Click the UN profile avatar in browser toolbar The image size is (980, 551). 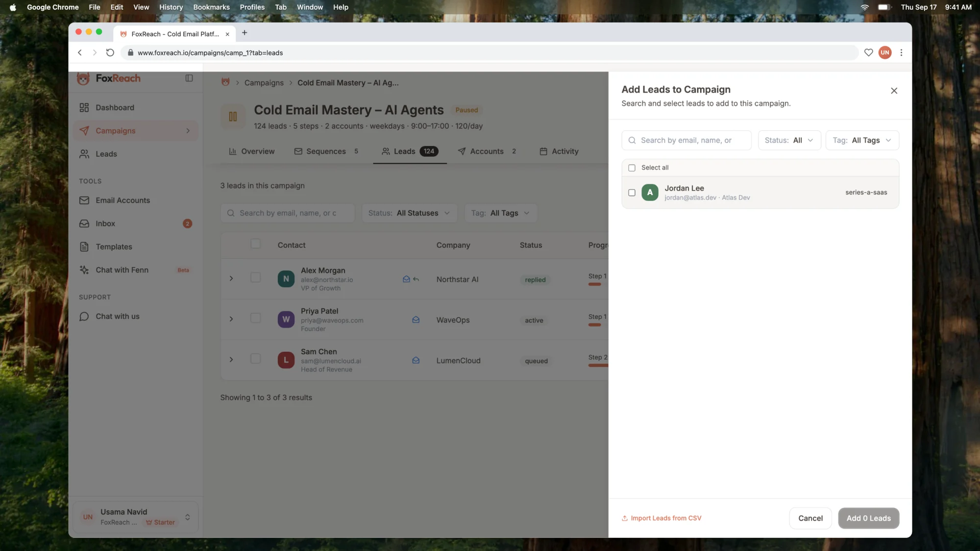(x=884, y=52)
